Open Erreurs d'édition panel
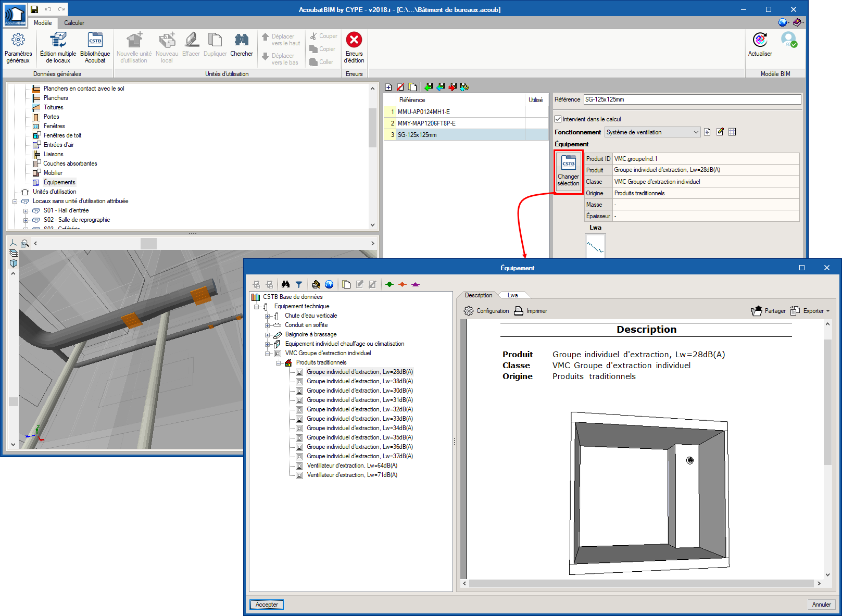The image size is (842, 616). tap(354, 48)
